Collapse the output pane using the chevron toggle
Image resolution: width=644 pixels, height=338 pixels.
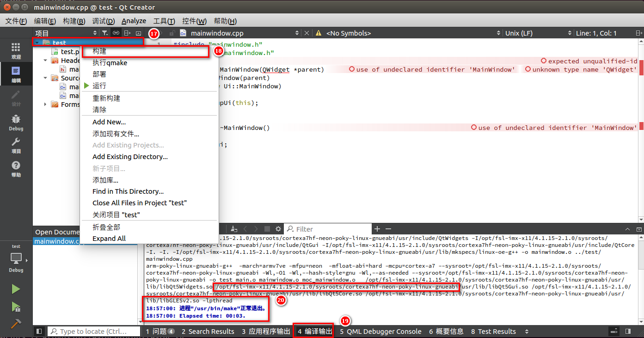pyautogui.click(x=627, y=229)
